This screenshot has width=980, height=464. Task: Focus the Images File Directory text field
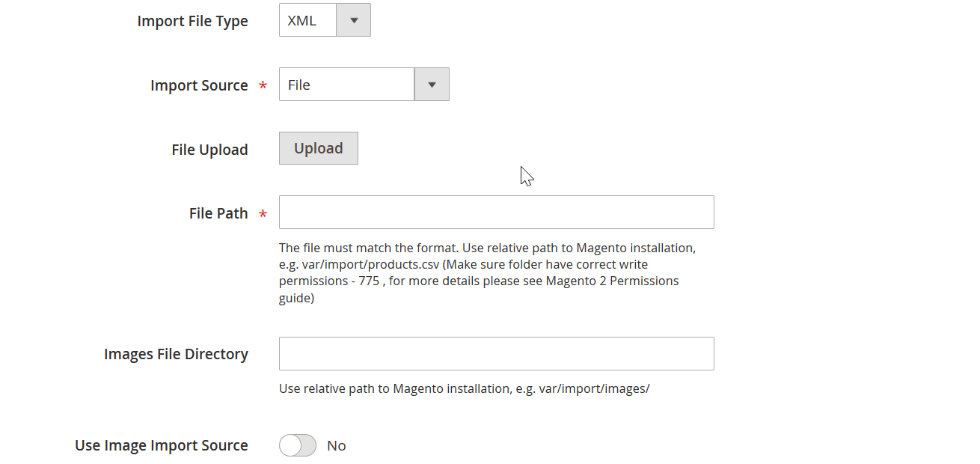(x=497, y=353)
